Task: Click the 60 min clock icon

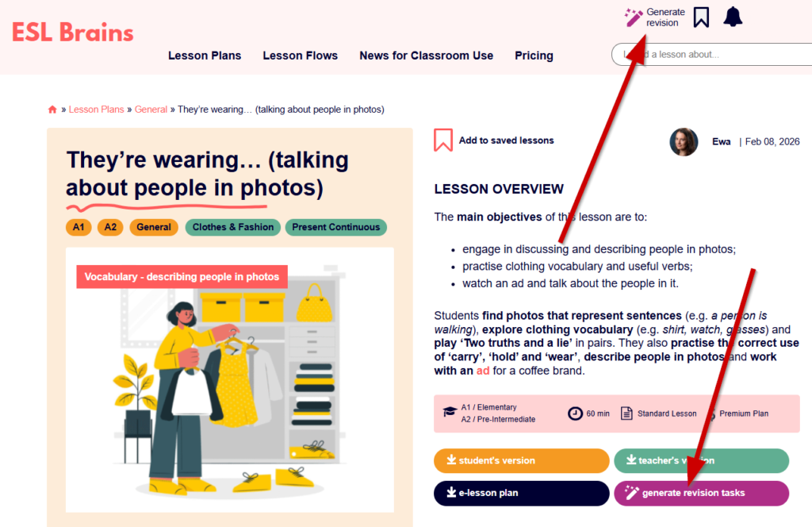Action: click(575, 414)
